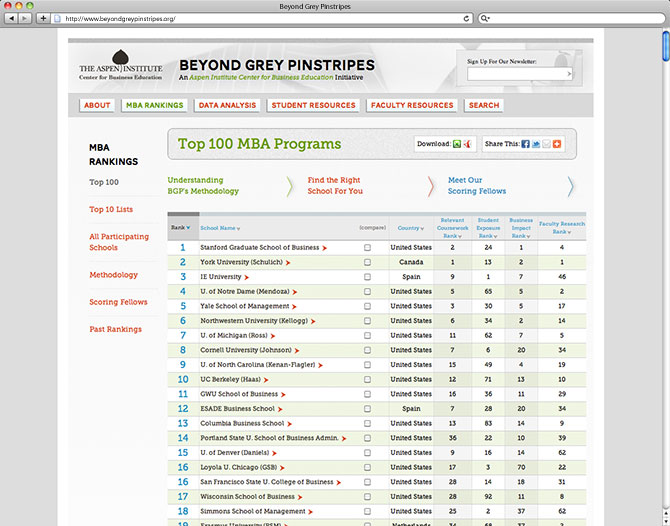Share this page by email icon
The image size is (670, 526).
(x=546, y=144)
